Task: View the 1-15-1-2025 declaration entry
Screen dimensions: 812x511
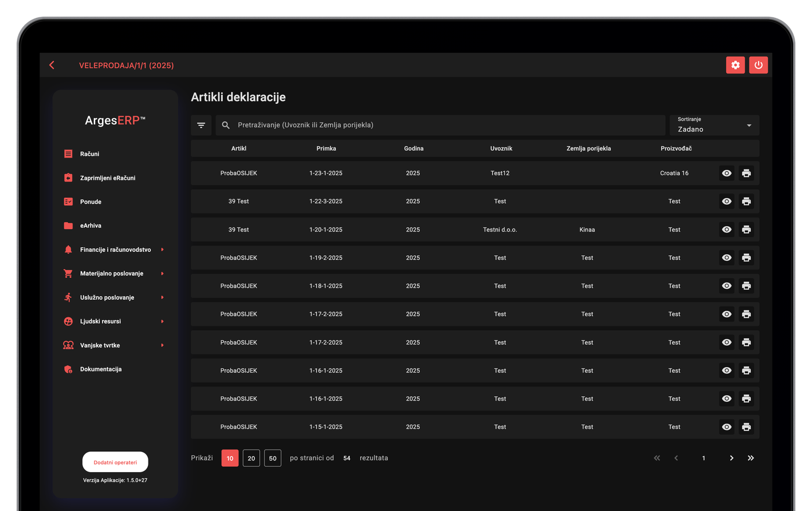Action: 727,427
